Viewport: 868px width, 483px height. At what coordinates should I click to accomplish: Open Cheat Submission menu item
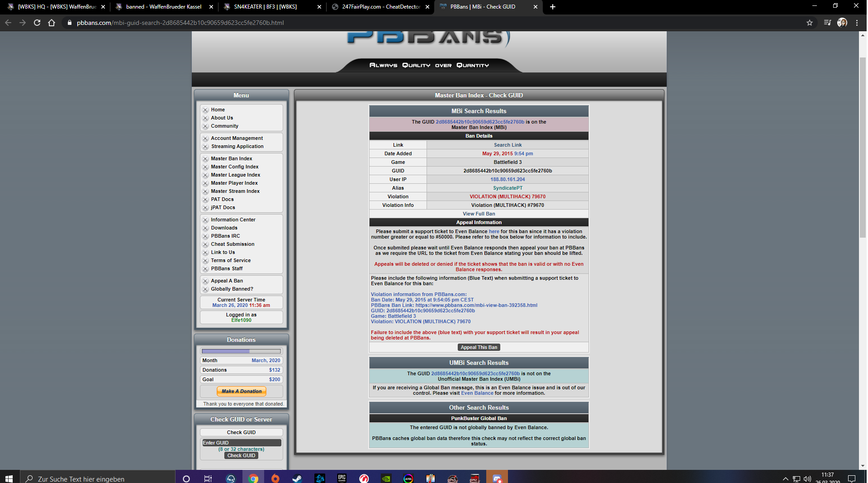click(x=232, y=244)
